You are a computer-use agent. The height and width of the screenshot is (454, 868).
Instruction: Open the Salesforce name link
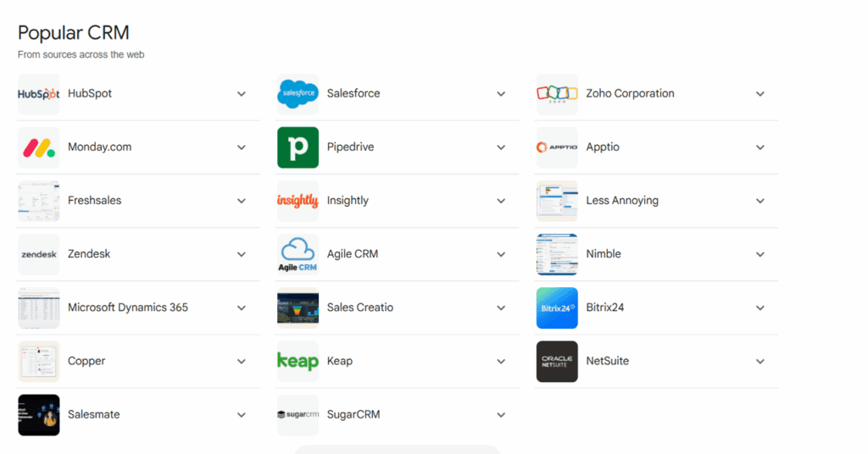coord(353,93)
